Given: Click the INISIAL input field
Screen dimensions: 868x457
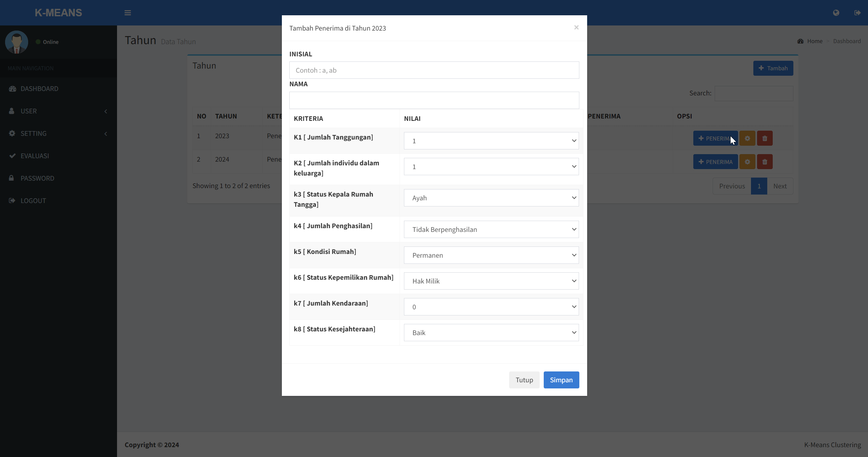Looking at the screenshot, I should click(x=434, y=70).
